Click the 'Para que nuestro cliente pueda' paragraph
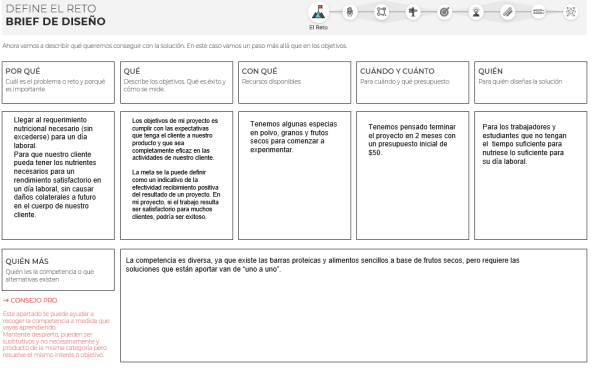Screen dimensions: 592x369 coord(57,184)
